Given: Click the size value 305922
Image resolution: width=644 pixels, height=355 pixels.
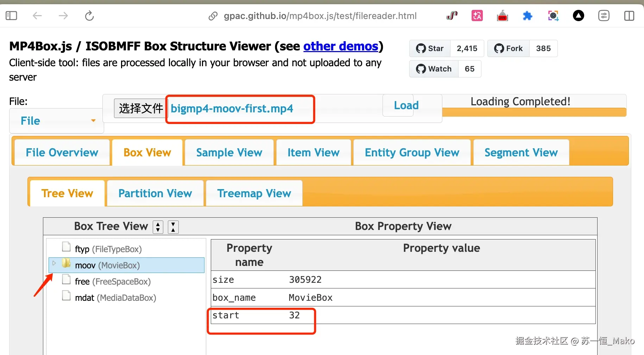Looking at the screenshot, I should tap(305, 280).
